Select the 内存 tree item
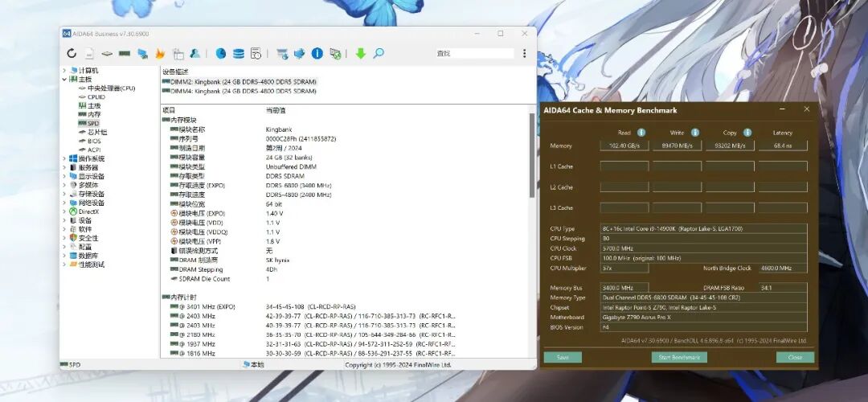The height and width of the screenshot is (402, 868). click(x=90, y=115)
